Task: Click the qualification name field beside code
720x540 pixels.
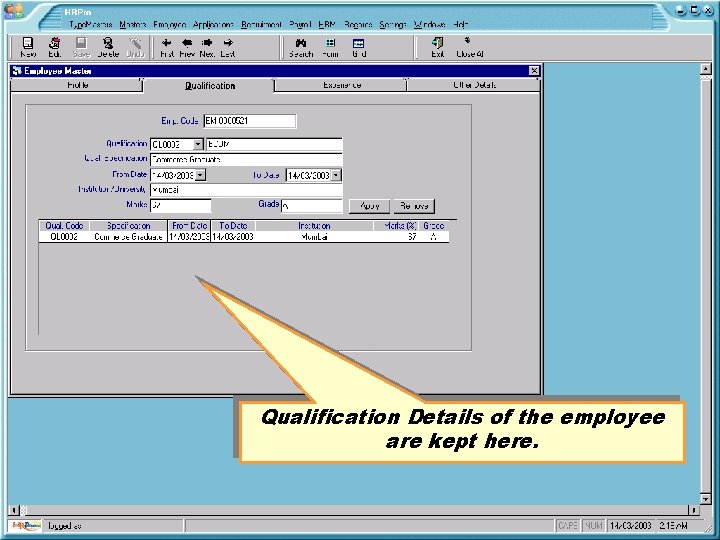Action: pos(274,144)
